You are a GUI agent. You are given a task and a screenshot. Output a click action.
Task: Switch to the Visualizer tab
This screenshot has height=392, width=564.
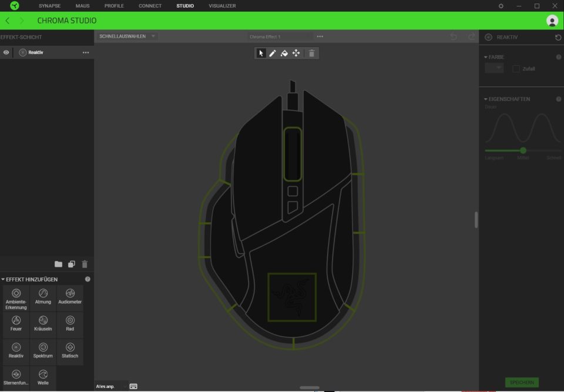[222, 6]
